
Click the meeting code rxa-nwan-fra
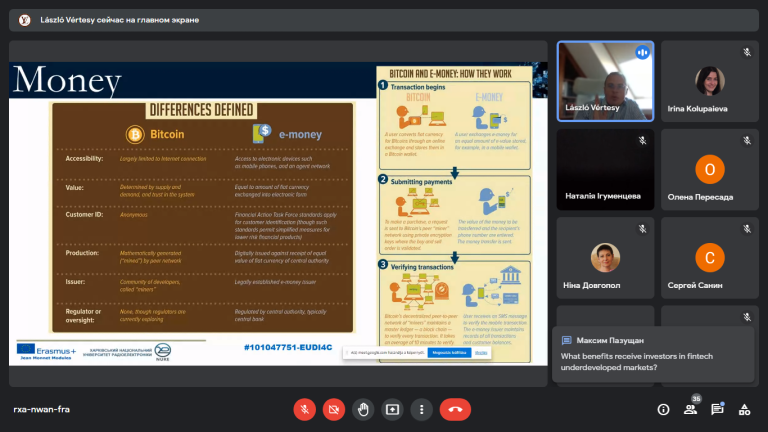(42, 409)
